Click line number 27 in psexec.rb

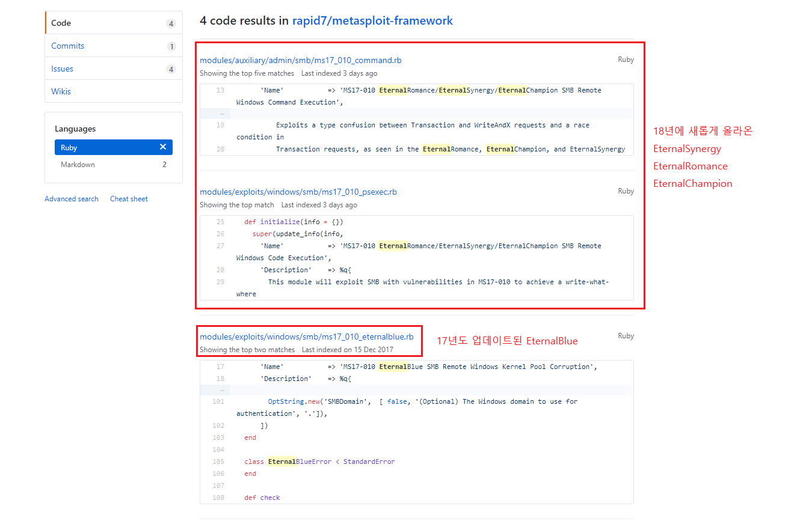pos(220,246)
